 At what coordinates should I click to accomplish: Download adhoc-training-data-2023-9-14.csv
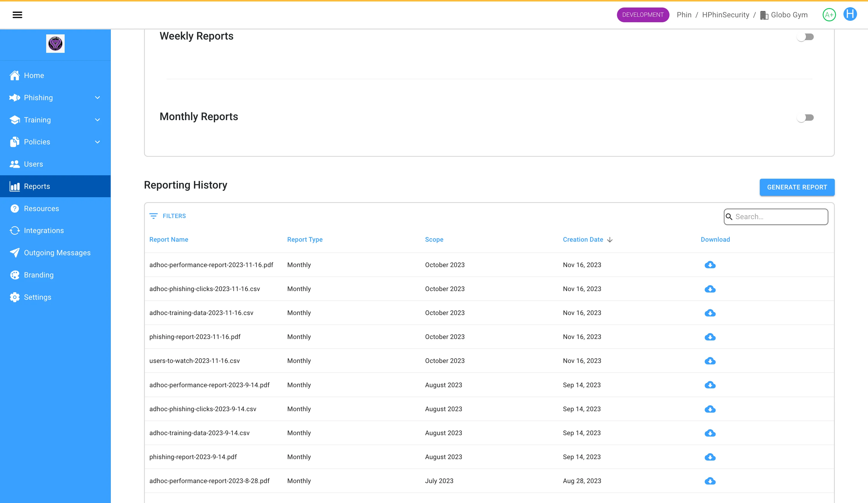click(x=710, y=433)
